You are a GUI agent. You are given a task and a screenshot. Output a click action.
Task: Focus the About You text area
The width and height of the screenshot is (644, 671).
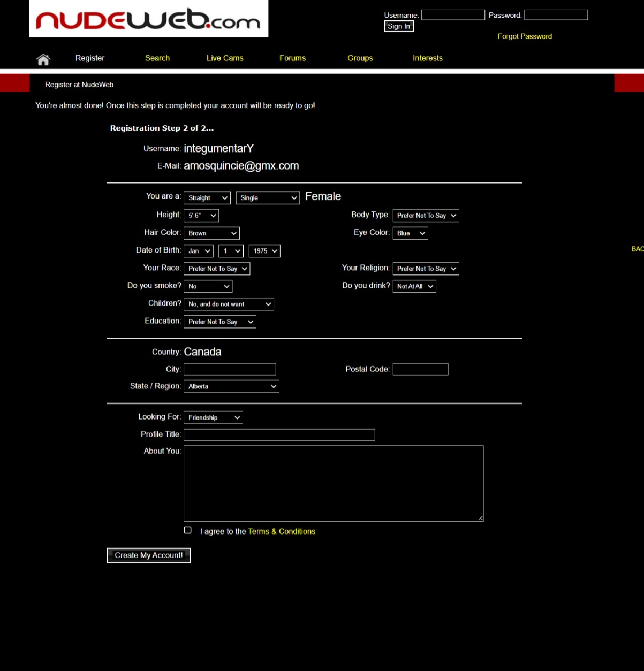pyautogui.click(x=334, y=483)
